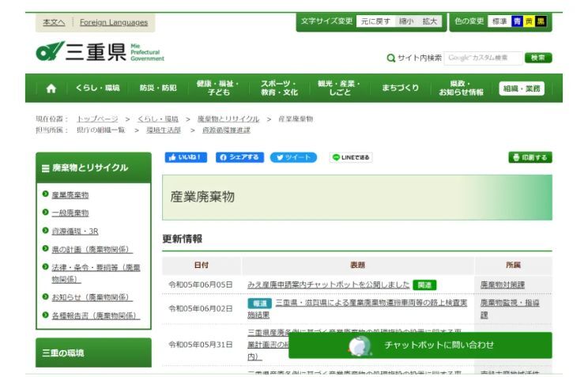Select the blue color scheme swatch
Viewport: 588px width, 377px height.
point(517,21)
